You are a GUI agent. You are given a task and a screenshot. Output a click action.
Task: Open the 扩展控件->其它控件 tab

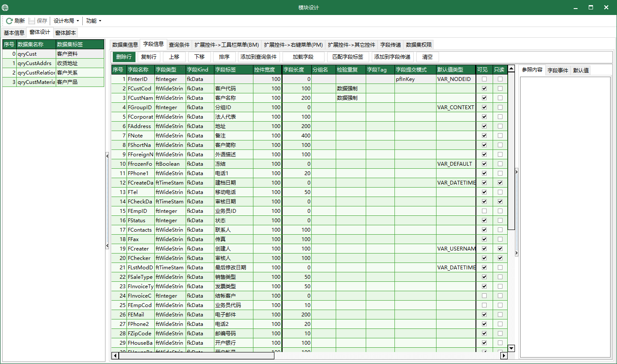tap(352, 45)
